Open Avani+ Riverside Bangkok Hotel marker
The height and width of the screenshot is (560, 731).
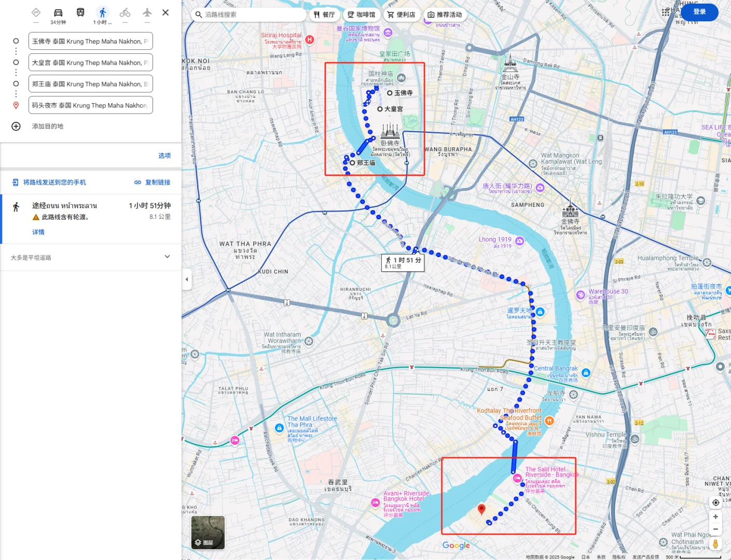pos(376,503)
